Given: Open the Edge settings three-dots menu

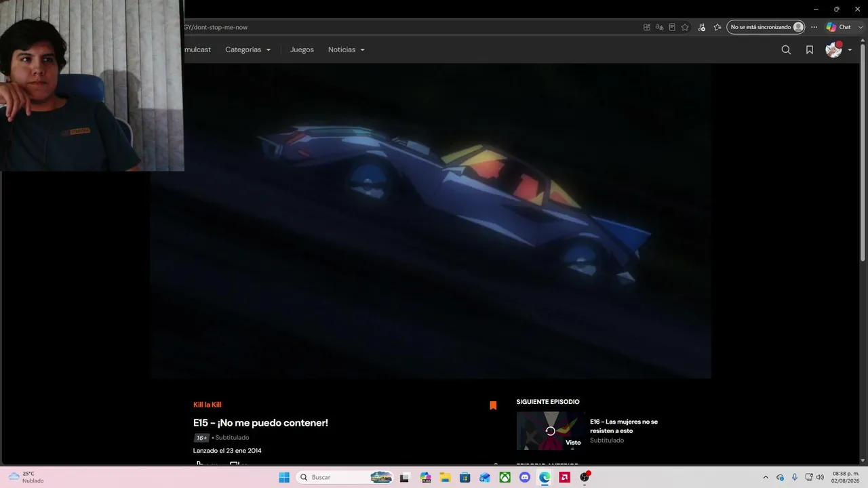Looking at the screenshot, I should pyautogui.click(x=814, y=27).
